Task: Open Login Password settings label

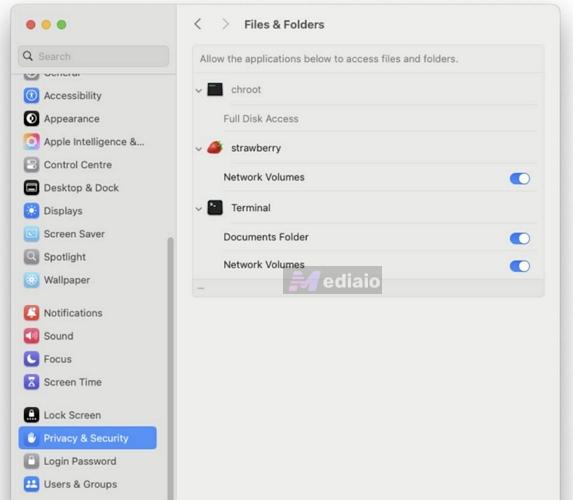Action: click(80, 461)
